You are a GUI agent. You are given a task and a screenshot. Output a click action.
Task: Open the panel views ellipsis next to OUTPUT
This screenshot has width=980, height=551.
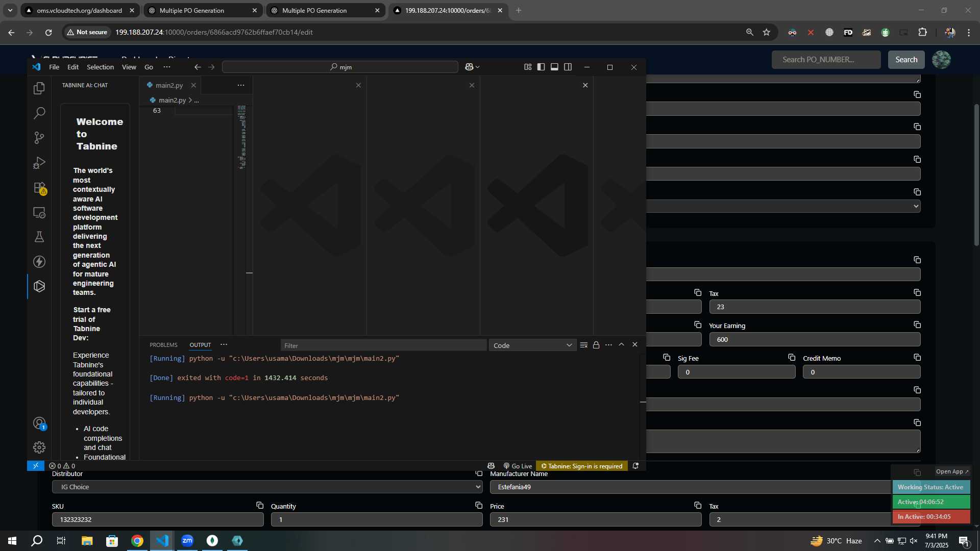[224, 345]
